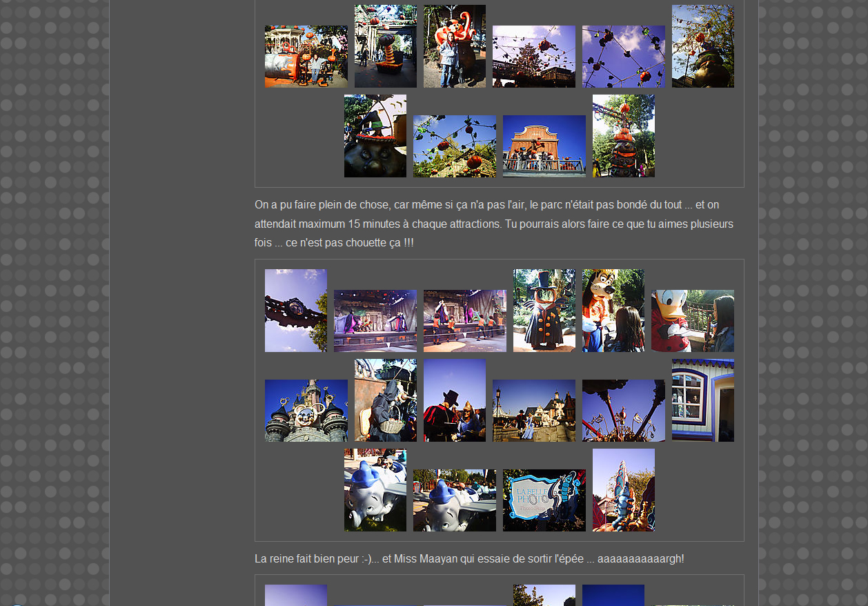View the bronze statue wearing green witch hat
The width and height of the screenshot is (868, 606).
pyautogui.click(x=375, y=136)
